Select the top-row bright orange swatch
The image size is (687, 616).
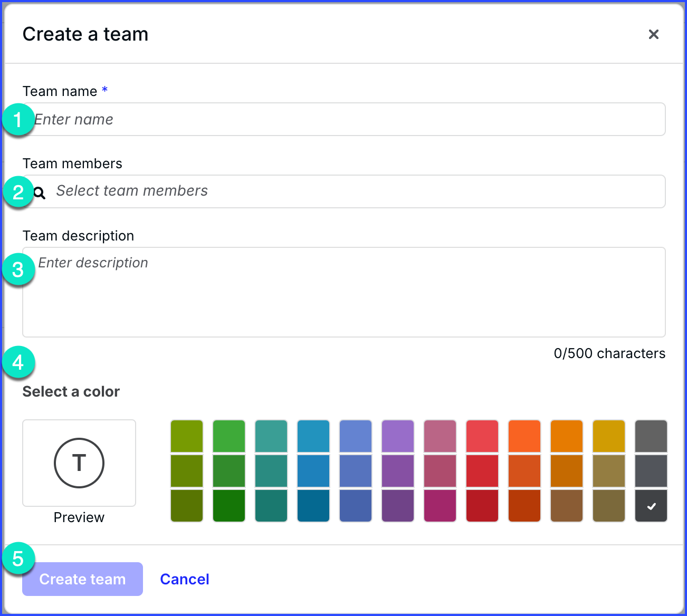[x=524, y=436]
